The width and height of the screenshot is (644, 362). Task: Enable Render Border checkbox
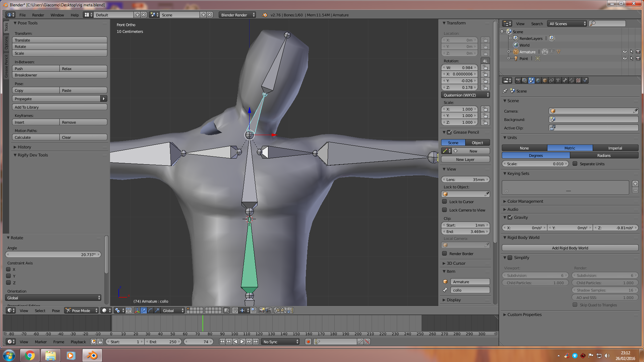click(x=444, y=254)
